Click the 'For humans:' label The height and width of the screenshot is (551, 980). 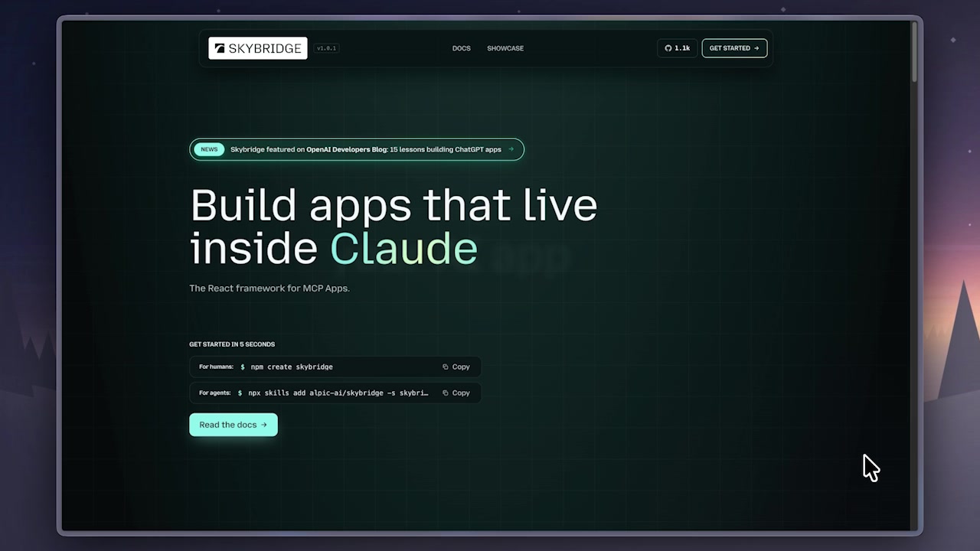click(x=216, y=367)
